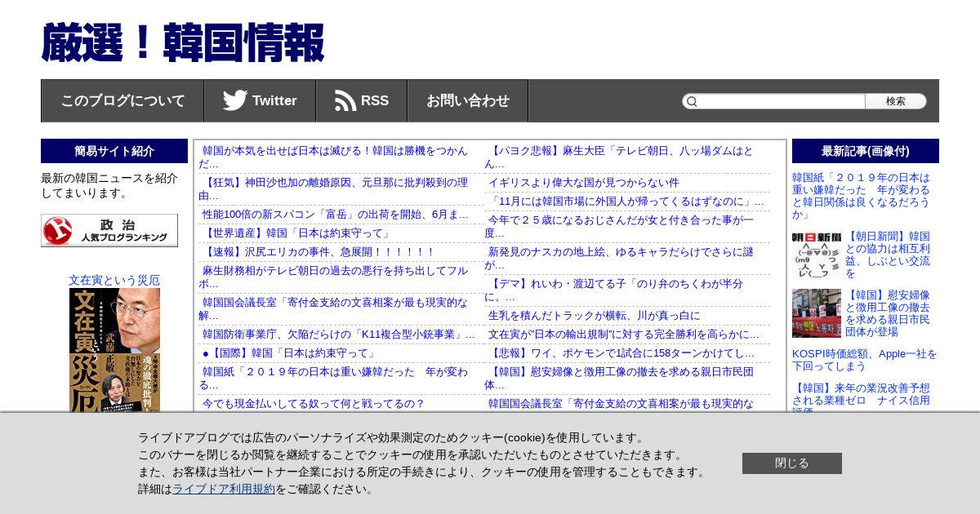Viewport: 980px width, 514px height.
Task: Open center-list 【韓国】慰安婦と徴用工像の撤去 article
Action: coord(621,378)
